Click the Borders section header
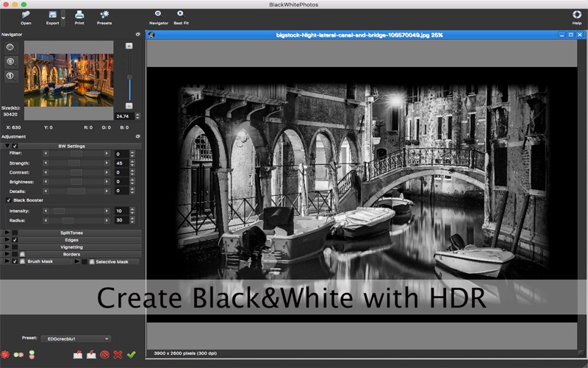Image resolution: width=588 pixels, height=368 pixels. 71,254
